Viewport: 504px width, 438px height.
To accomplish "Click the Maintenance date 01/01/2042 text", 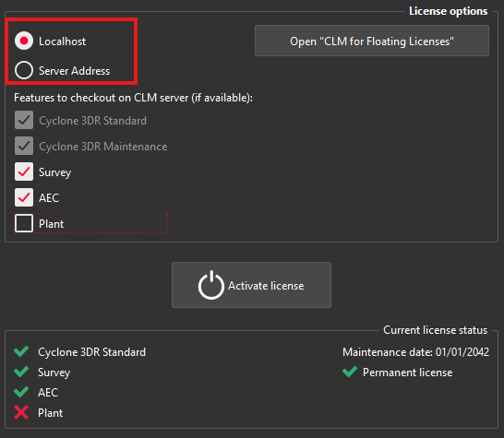I will [416, 352].
